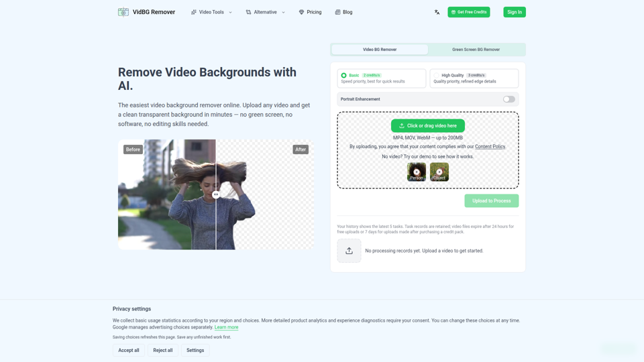Click the Alternative swap-arrows icon
This screenshot has width=644, height=362.
(x=248, y=12)
